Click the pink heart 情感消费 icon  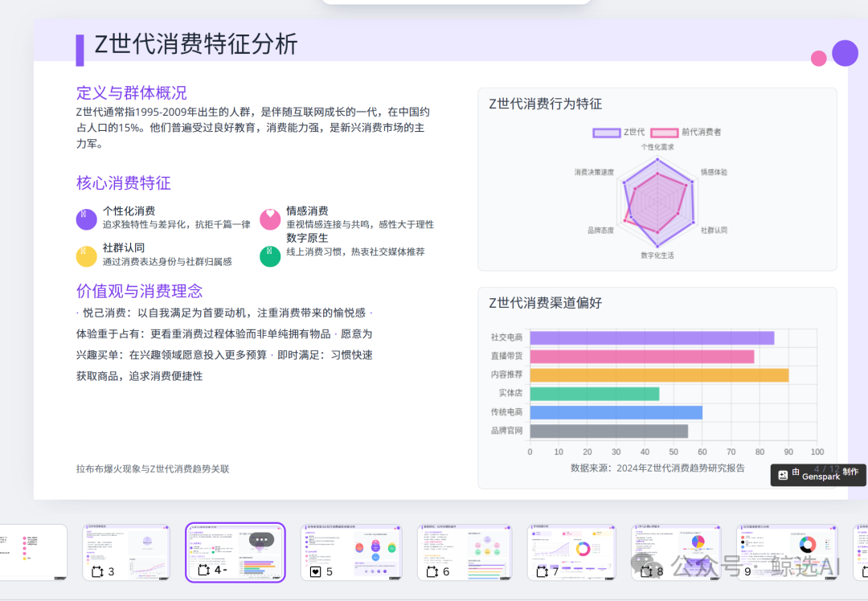tap(270, 219)
